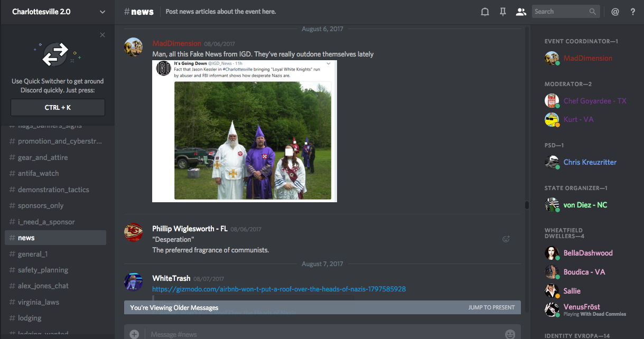Open the gizmodo.com article link
The width and height of the screenshot is (644, 339).
click(279, 289)
